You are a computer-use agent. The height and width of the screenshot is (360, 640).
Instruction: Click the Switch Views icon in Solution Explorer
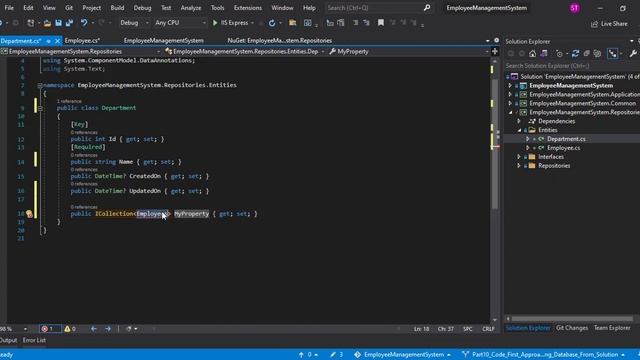(x=544, y=54)
